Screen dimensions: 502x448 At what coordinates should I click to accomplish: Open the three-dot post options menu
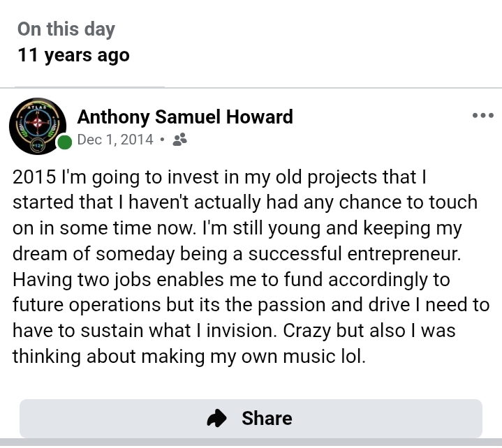point(482,116)
